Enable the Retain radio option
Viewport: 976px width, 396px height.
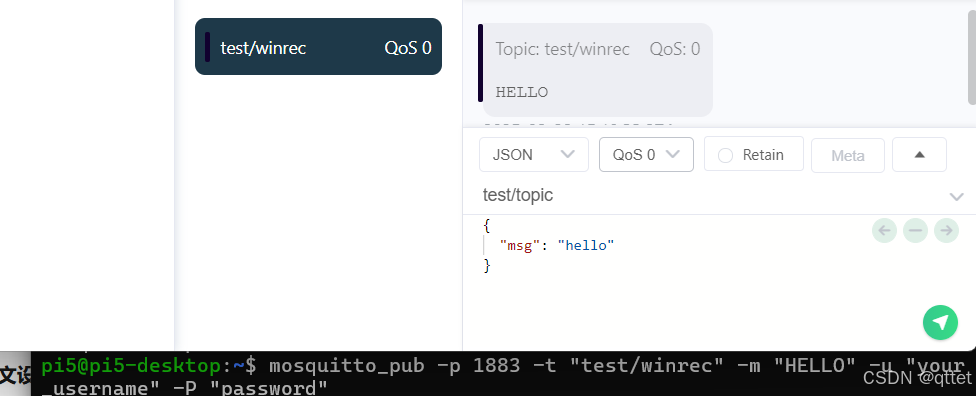point(725,155)
